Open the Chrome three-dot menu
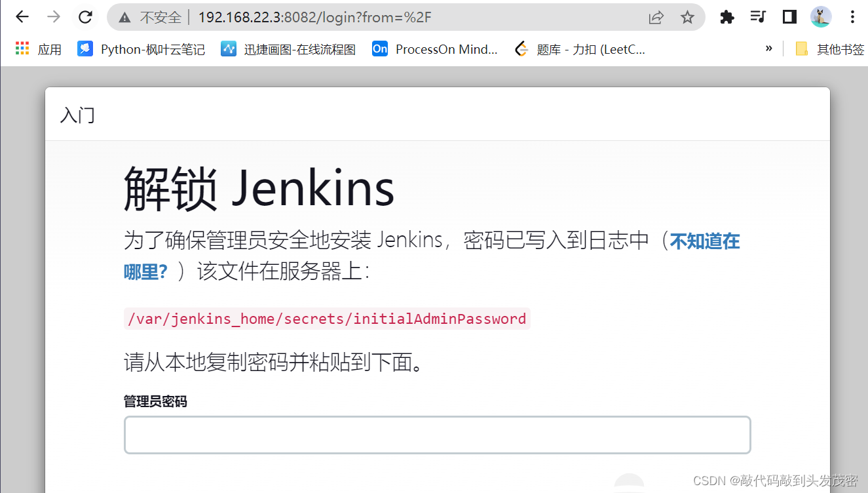 [x=852, y=17]
